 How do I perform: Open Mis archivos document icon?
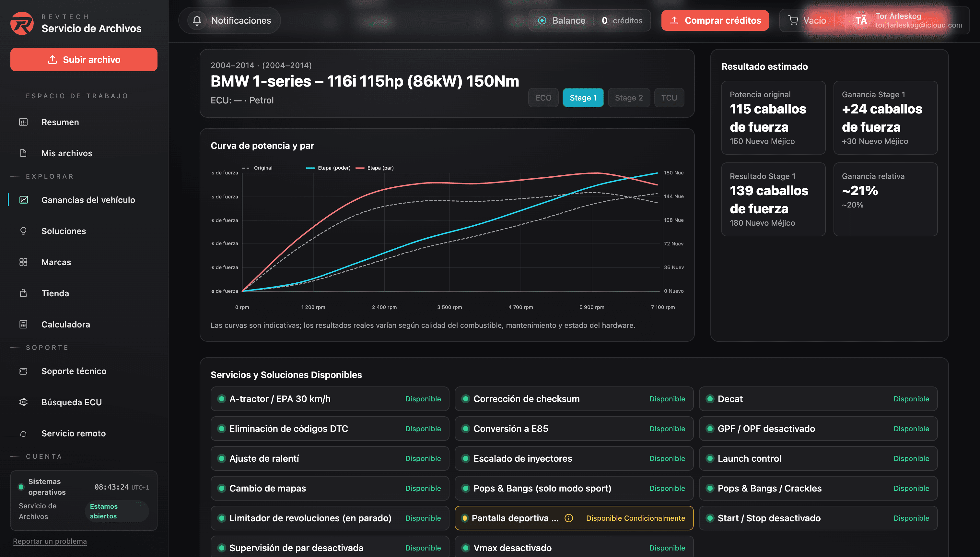point(23,153)
